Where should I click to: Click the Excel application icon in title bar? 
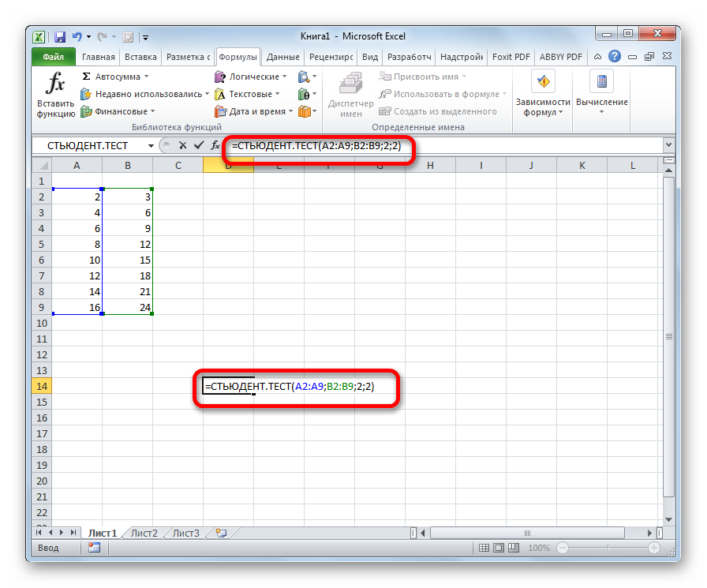pyautogui.click(x=39, y=36)
